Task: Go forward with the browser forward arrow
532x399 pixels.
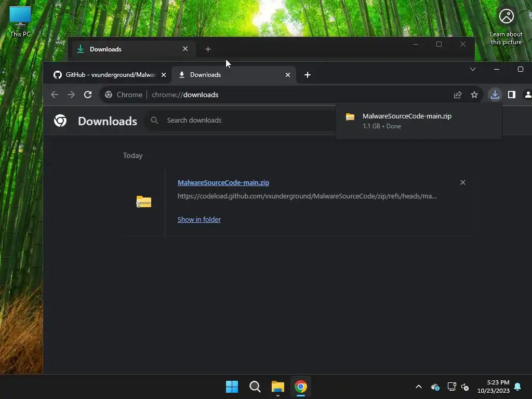Action: [x=71, y=95]
